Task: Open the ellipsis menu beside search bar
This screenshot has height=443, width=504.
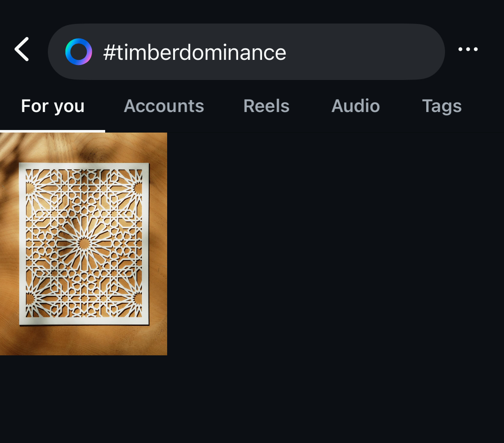Action: tap(468, 50)
